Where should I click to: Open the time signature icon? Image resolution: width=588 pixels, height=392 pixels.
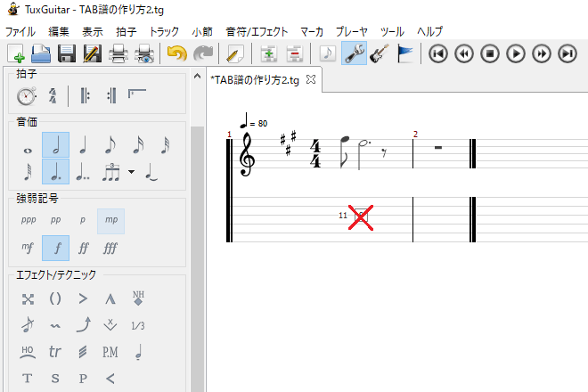tap(53, 95)
